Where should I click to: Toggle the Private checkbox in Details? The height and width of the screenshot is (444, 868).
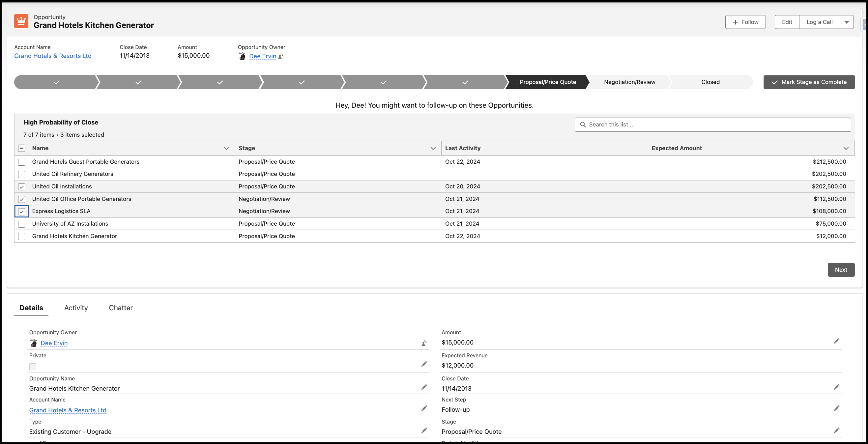[x=33, y=367]
